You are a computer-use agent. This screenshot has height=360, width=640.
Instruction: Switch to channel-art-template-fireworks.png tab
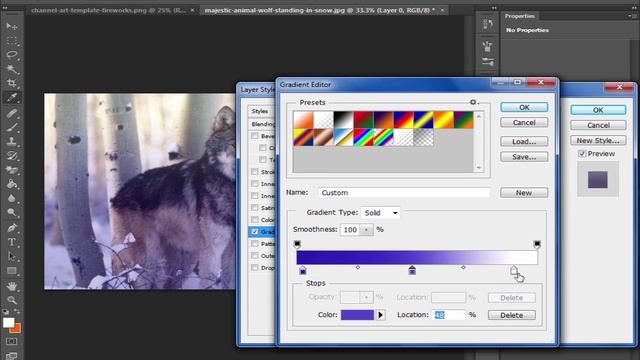coord(108,10)
